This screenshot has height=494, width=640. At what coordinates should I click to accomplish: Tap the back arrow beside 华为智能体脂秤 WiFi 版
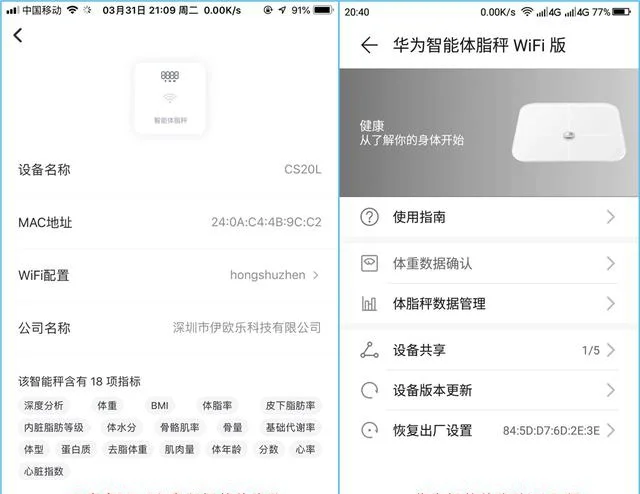click(369, 45)
